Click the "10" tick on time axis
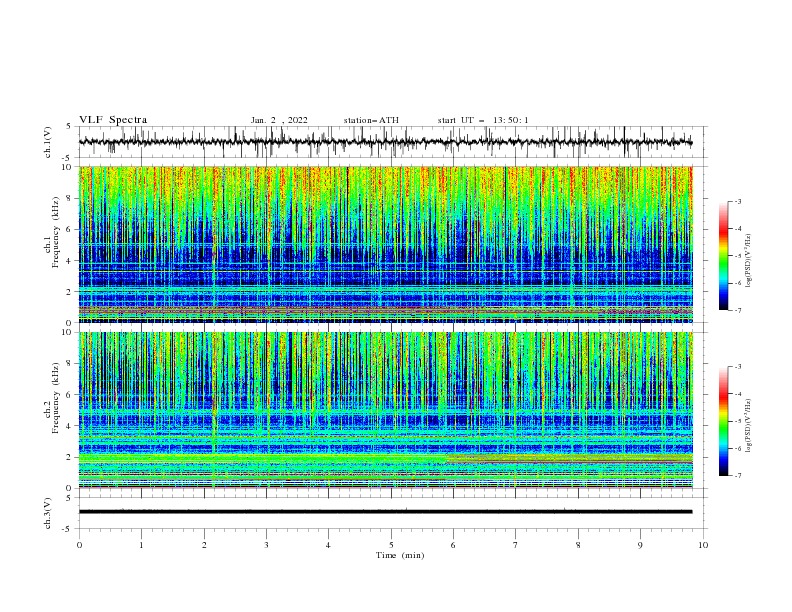Image resolution: width=792 pixels, height=612 pixels. 703,545
